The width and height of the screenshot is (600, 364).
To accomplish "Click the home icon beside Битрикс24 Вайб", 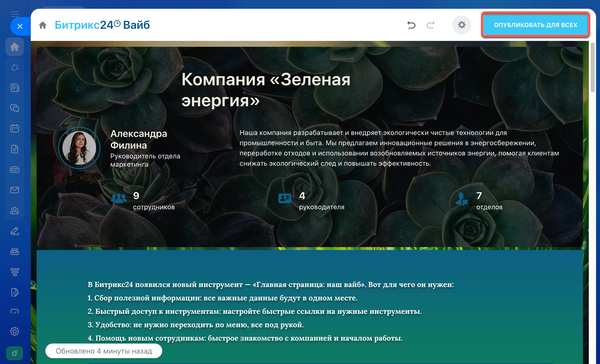I will tap(43, 25).
